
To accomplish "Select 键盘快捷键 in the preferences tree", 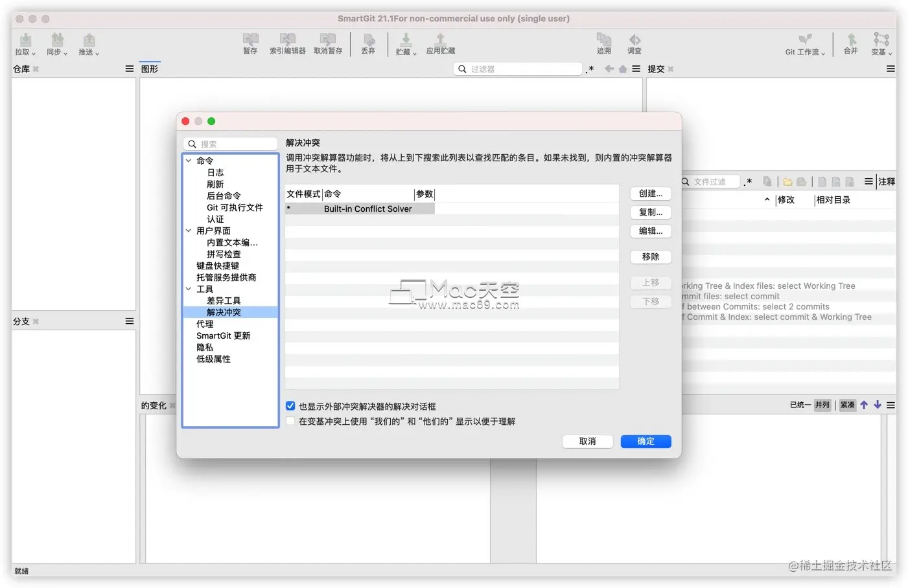I will (218, 266).
